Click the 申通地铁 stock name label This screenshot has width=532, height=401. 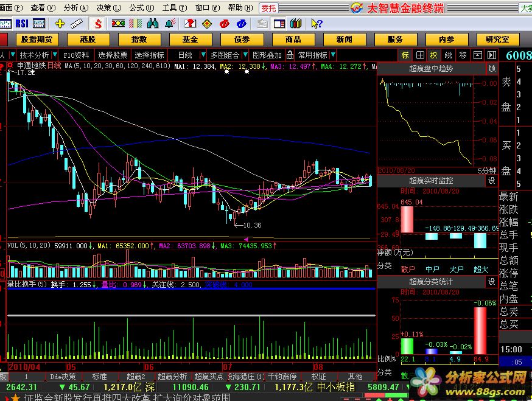(x=32, y=66)
